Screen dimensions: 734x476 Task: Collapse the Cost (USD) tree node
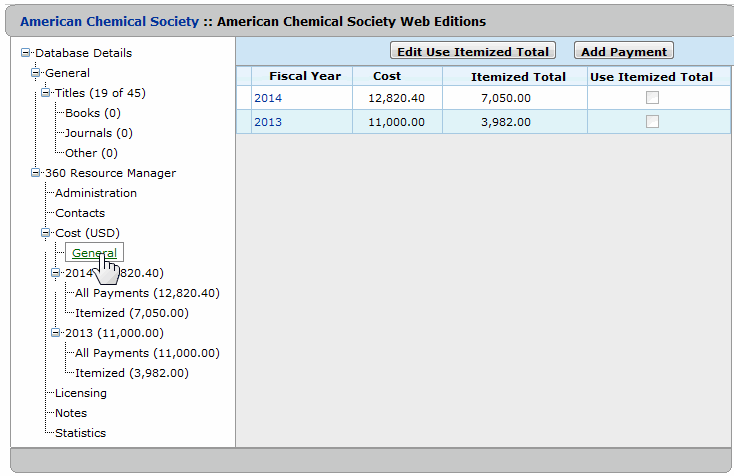point(46,233)
